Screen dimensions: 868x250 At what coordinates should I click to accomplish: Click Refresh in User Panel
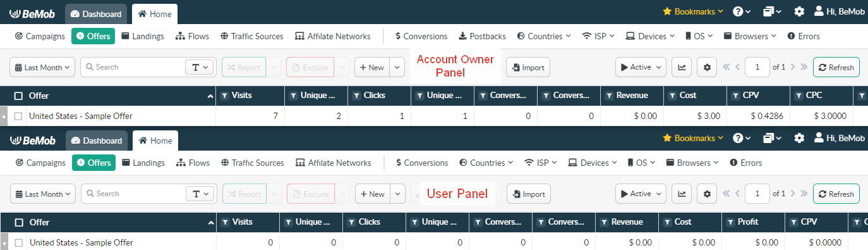836,194
